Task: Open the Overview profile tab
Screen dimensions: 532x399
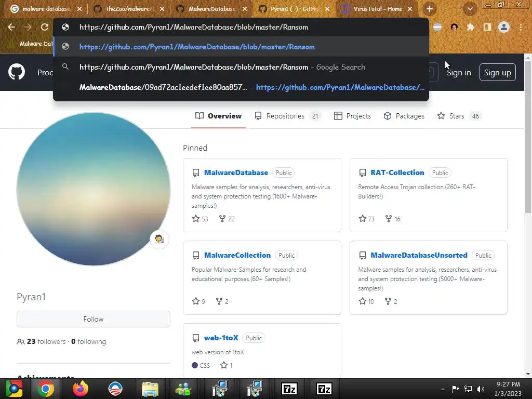Action: [219, 116]
